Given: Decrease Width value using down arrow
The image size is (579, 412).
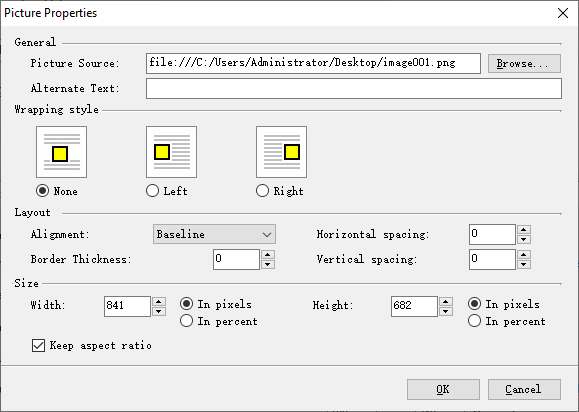Looking at the screenshot, I should pyautogui.click(x=159, y=311).
